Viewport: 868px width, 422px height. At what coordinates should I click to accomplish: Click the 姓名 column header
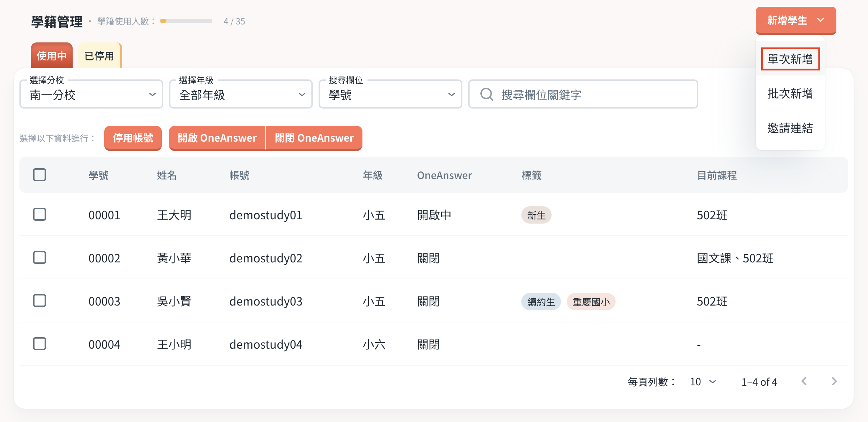pos(167,175)
